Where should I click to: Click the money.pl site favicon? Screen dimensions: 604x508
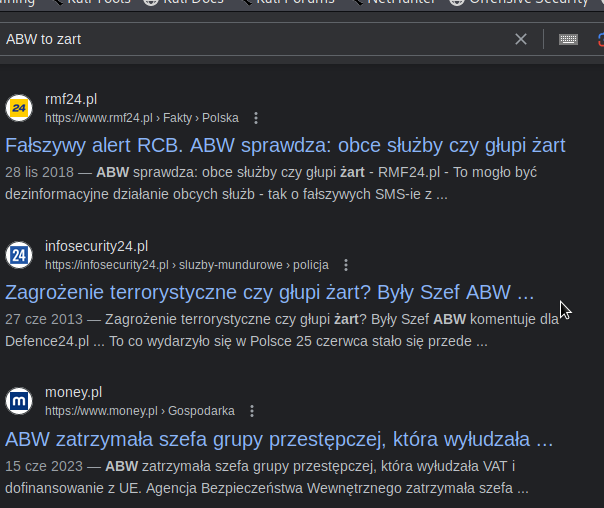[19, 401]
